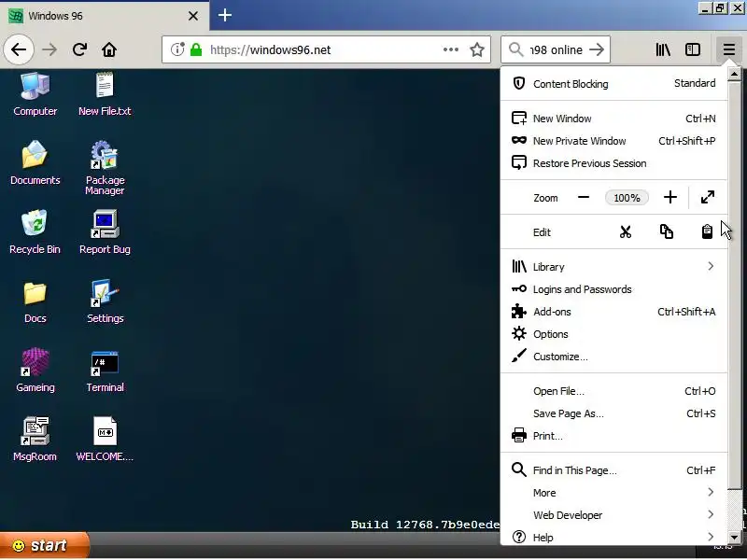This screenshot has width=747, height=560.
Task: Bookmark this page with the star
Action: (477, 49)
